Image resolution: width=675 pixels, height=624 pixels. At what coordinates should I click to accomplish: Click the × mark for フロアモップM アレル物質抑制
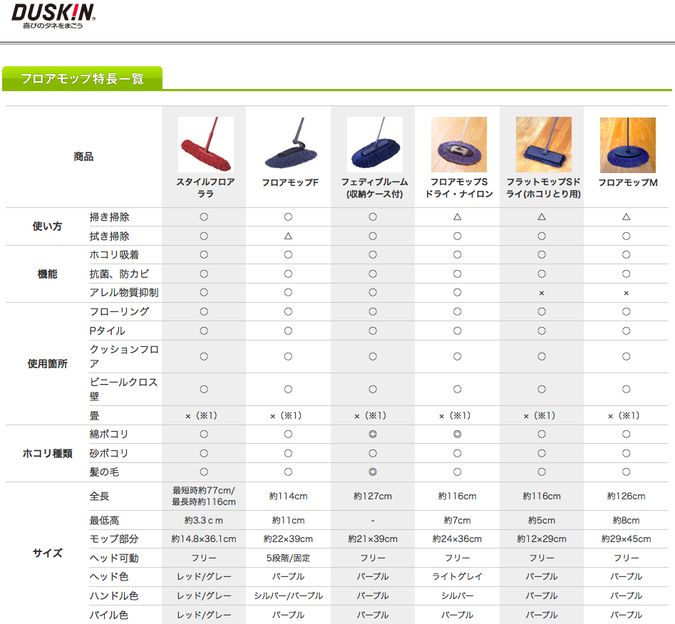(626, 293)
